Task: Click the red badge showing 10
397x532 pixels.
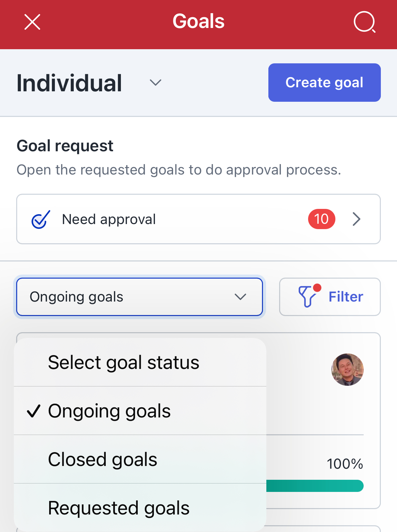Action: 321,219
